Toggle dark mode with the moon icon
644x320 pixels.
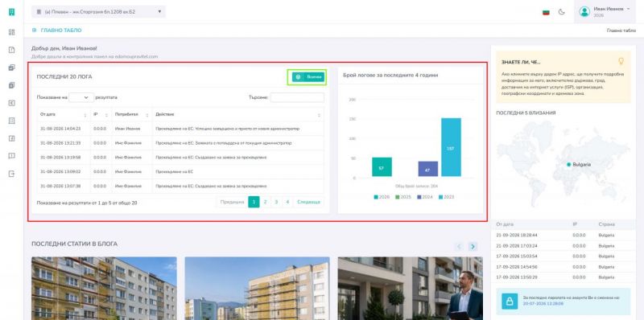(561, 12)
